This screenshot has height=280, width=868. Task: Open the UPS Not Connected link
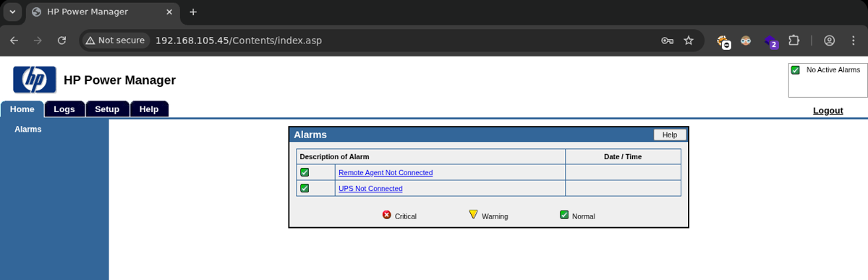pos(370,189)
